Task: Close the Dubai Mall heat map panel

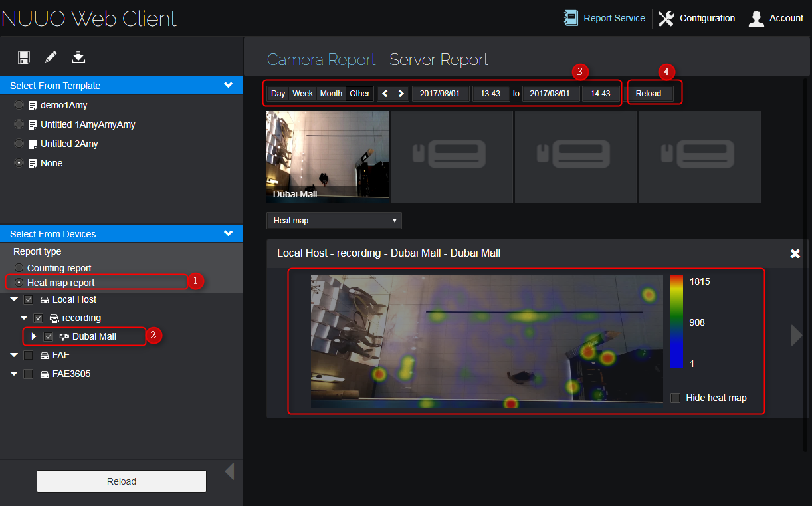Action: click(795, 253)
